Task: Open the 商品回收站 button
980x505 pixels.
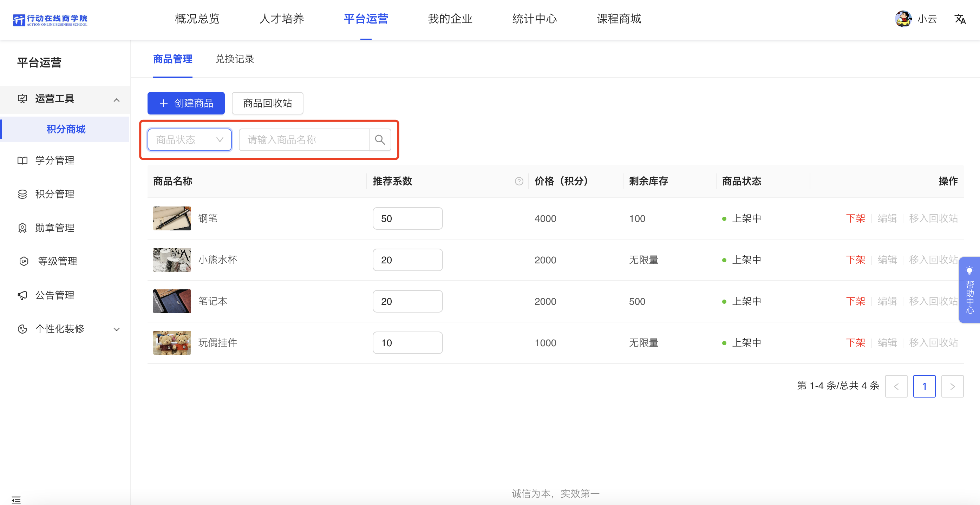Action: point(267,103)
